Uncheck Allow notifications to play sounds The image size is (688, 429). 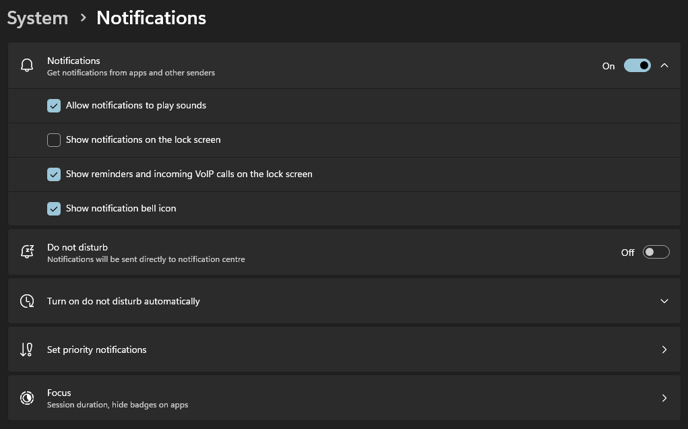click(54, 105)
